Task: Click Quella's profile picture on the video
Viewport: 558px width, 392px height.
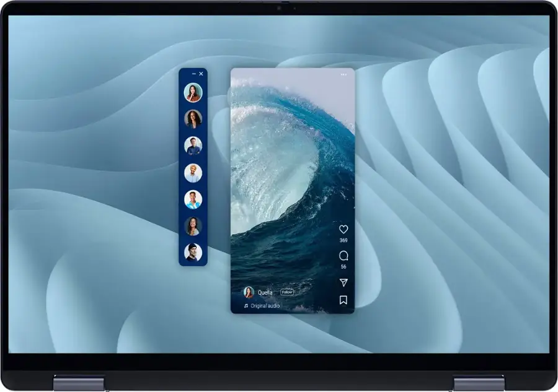Action: [x=249, y=292]
